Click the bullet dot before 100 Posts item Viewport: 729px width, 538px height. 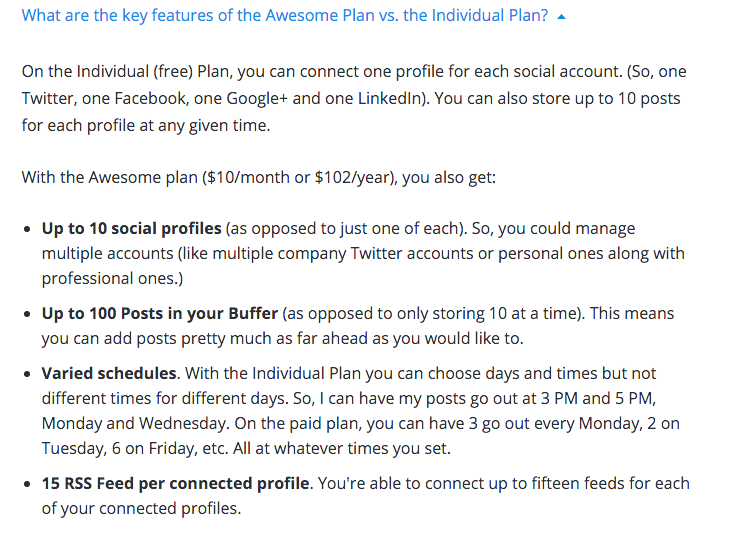27,314
